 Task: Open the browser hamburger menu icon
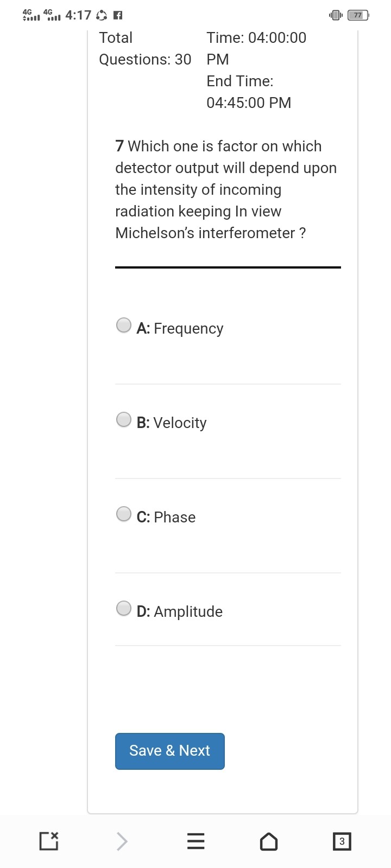click(195, 841)
